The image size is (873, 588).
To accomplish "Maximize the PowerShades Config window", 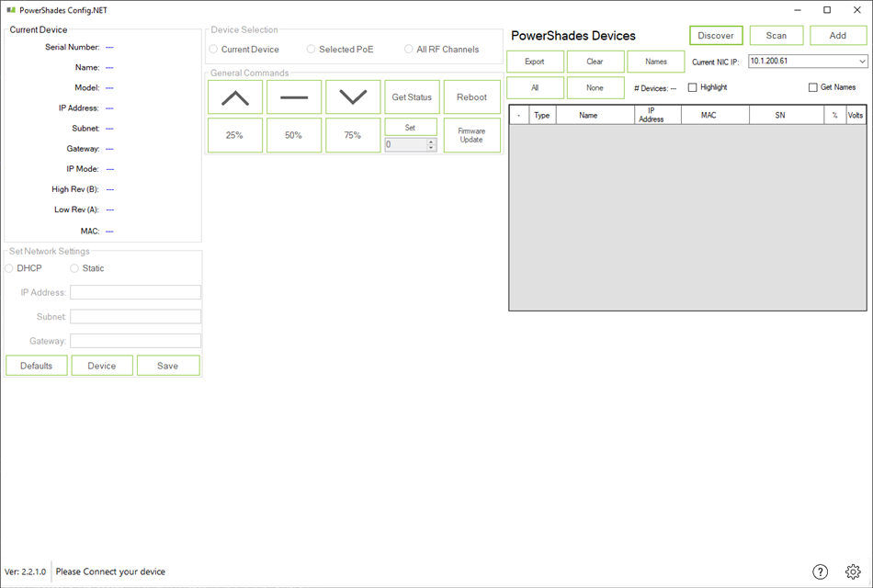I will pyautogui.click(x=827, y=10).
